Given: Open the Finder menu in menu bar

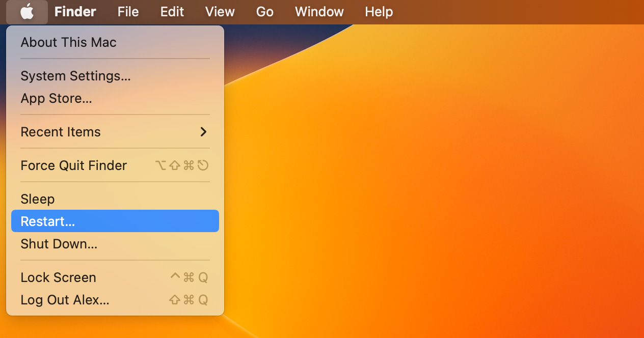Looking at the screenshot, I should tap(75, 12).
